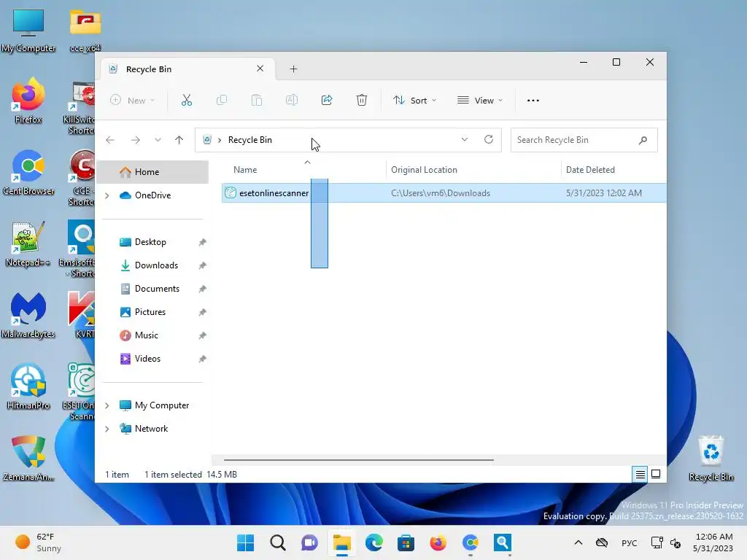The height and width of the screenshot is (560, 747).
Task: Open taskbar Search
Action: point(278,542)
